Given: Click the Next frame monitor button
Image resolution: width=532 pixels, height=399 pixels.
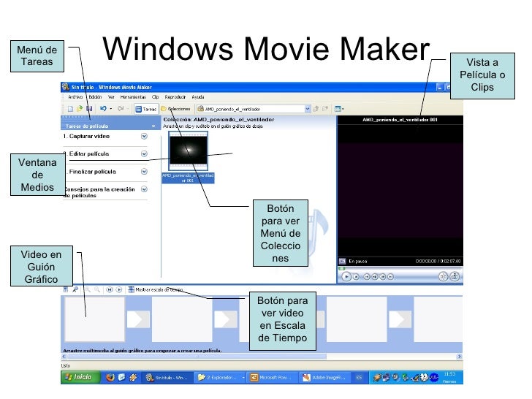Looking at the screenshot, I should point(383,277).
